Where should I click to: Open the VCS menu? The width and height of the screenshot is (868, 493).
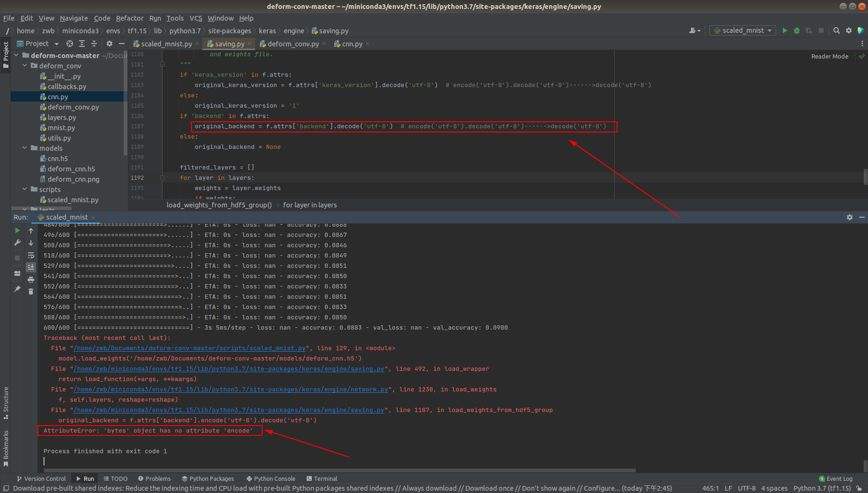point(196,18)
